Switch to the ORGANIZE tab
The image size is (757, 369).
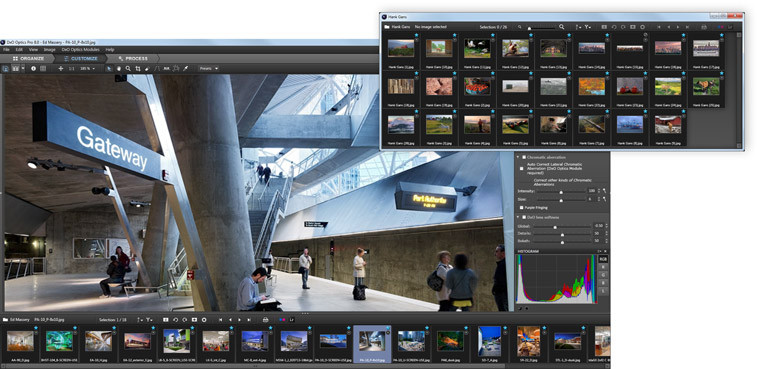(x=27, y=58)
